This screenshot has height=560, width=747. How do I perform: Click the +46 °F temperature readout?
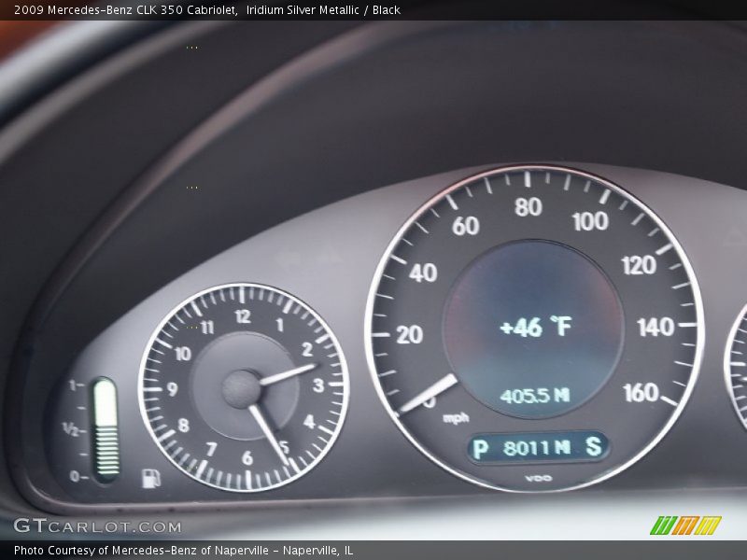click(x=535, y=328)
